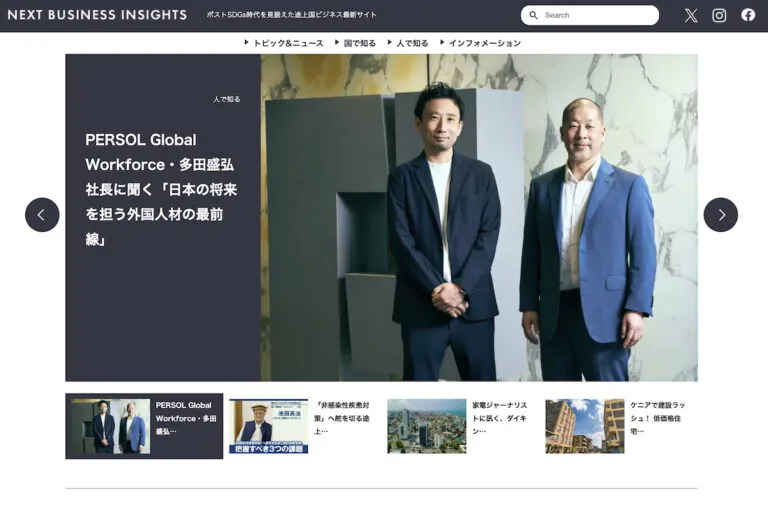Open 「非感染性疾患対策」 article text
Screen dimensions: 768x512
(342, 418)
